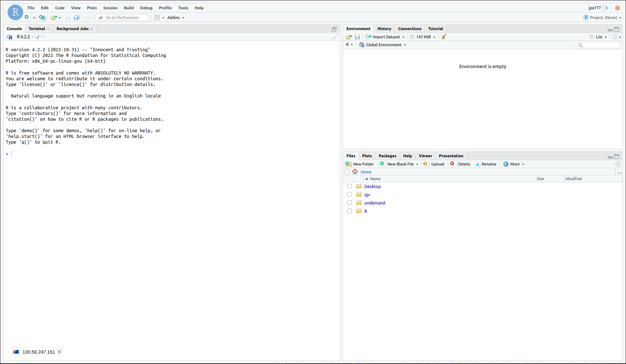Switch to the History tab

tap(384, 29)
